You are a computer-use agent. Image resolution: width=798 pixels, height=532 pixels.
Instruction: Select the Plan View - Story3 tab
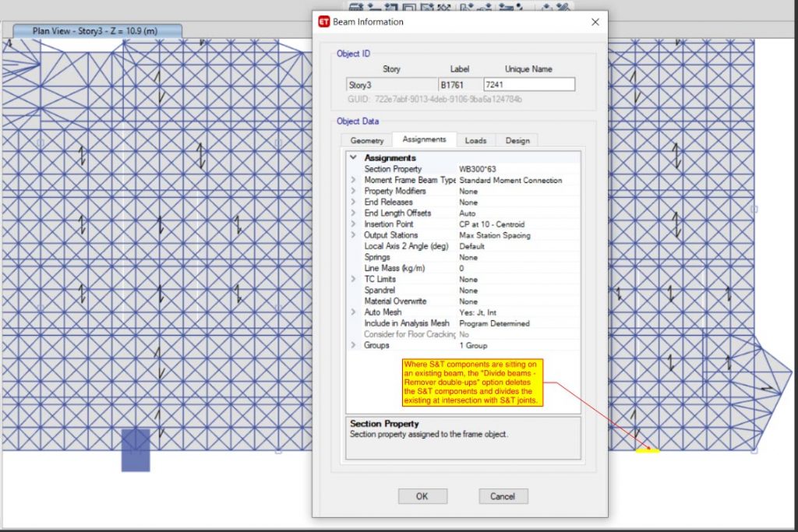click(x=97, y=31)
